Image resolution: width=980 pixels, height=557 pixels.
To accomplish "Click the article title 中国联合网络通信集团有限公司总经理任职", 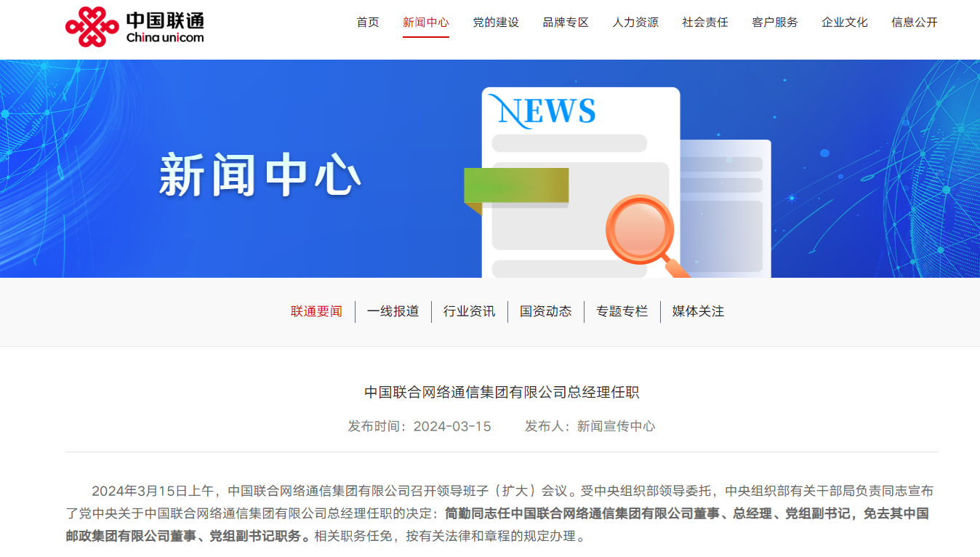I will [x=502, y=393].
